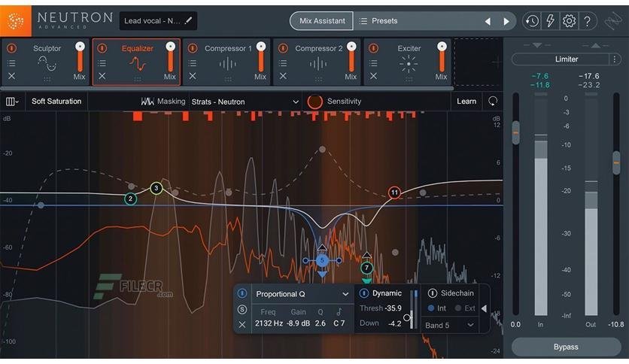Select the Compressor 2 module tab
Image resolution: width=629 pixels, height=364 pixels.
tap(318, 62)
